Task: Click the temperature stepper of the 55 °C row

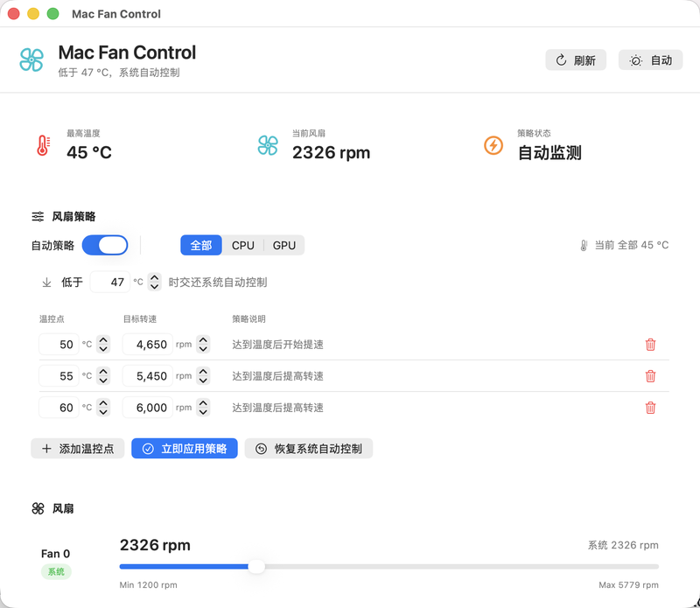Action: pyautogui.click(x=103, y=376)
